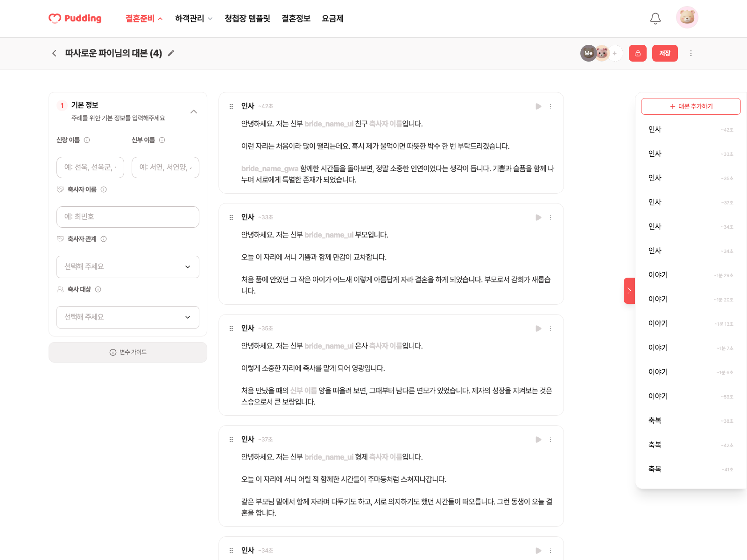Expand the 결혼준비 menu
Viewport: 747px width, 560px height.
[x=144, y=19]
